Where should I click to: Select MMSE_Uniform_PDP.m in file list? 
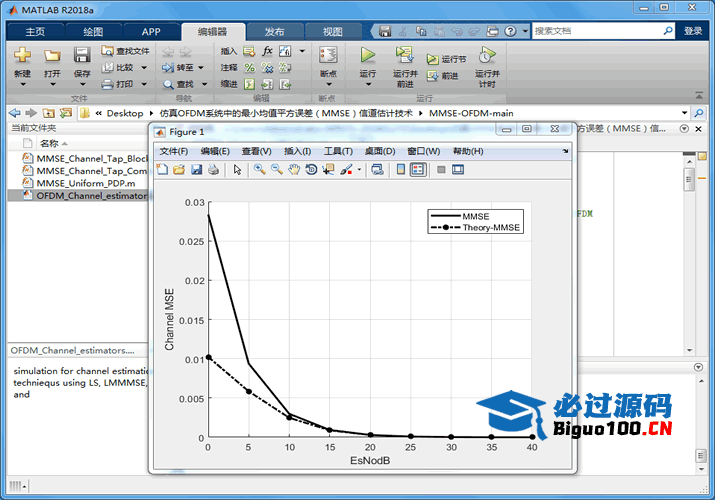click(86, 183)
